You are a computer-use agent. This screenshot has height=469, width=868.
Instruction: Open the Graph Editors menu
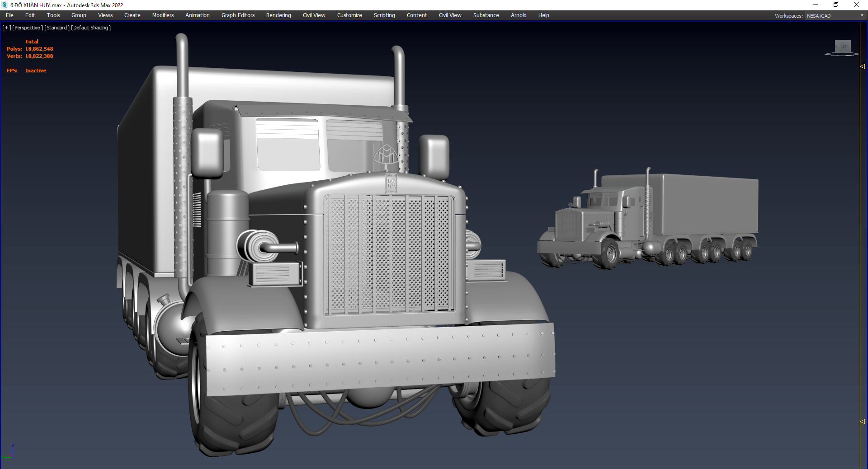tap(238, 15)
